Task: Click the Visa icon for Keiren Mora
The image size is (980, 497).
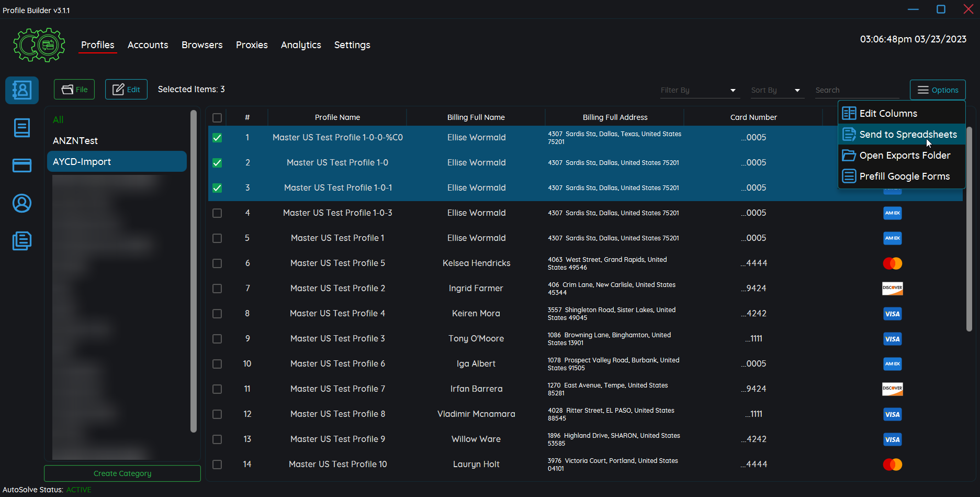Action: coord(893,313)
